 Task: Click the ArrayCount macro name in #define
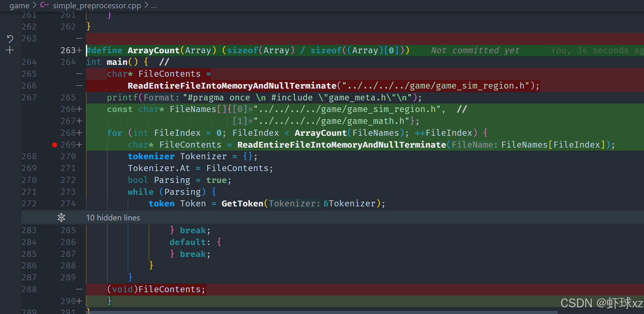coord(153,50)
